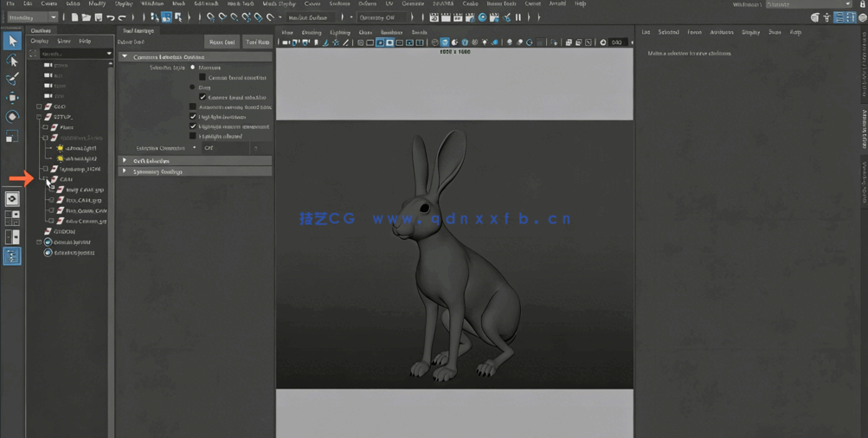Expand the Soft Selection section

[125, 161]
